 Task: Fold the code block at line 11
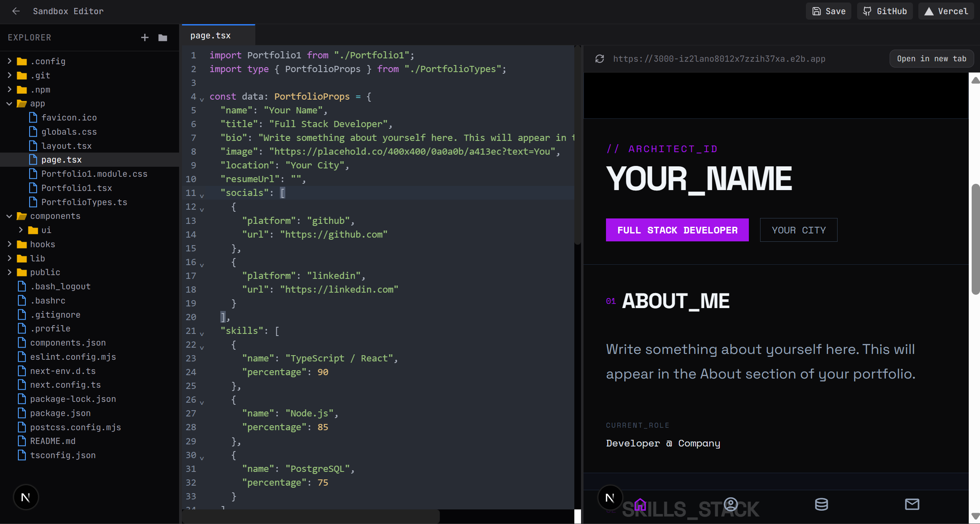[x=202, y=195]
